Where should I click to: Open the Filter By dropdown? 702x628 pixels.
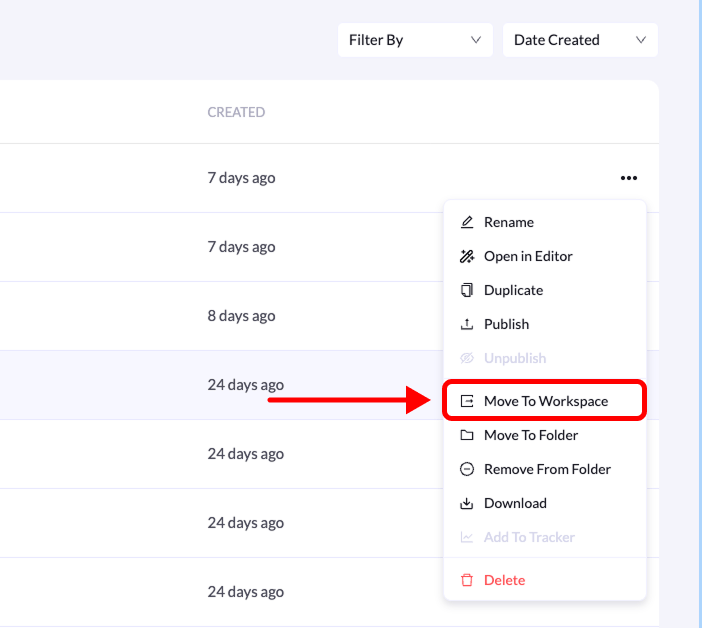click(x=415, y=40)
